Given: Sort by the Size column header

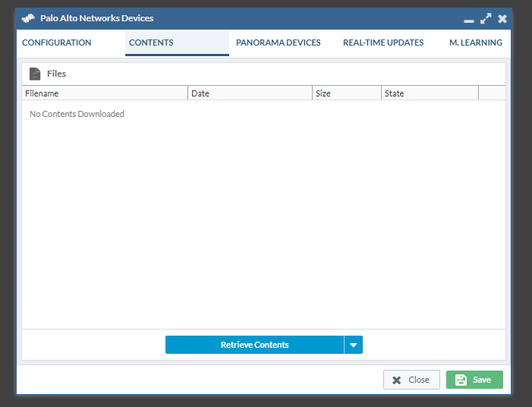Looking at the screenshot, I should [x=347, y=93].
